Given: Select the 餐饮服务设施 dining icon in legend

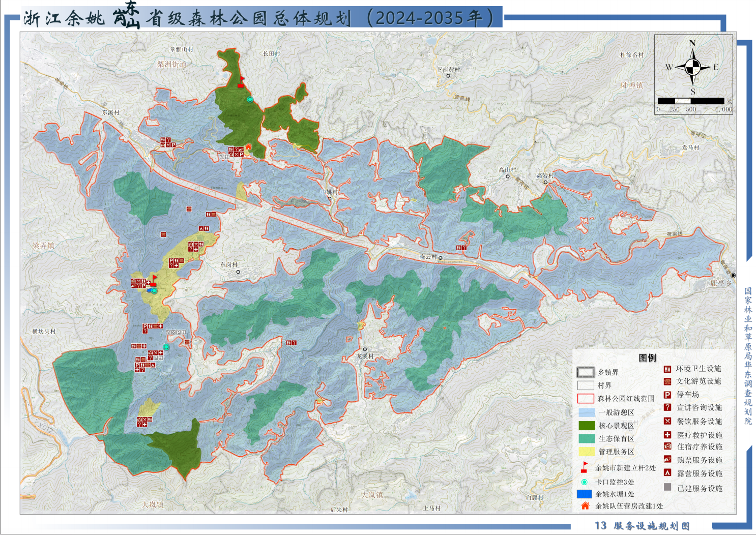Looking at the screenshot, I should click(x=667, y=421).
